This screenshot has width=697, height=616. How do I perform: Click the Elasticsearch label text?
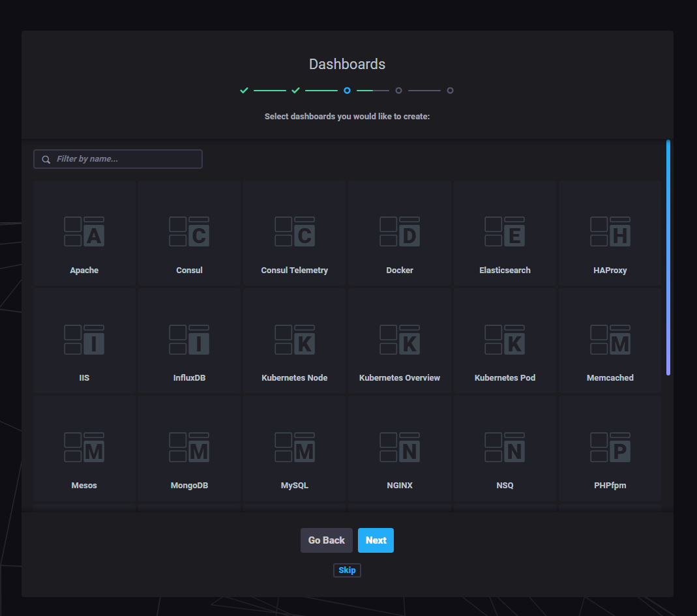[x=505, y=271]
